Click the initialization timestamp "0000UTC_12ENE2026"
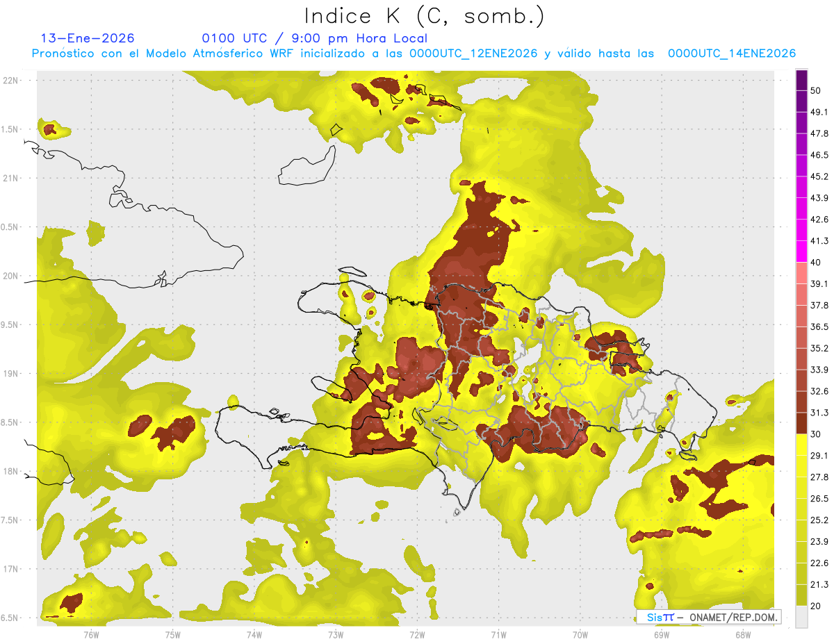 pos(473,53)
